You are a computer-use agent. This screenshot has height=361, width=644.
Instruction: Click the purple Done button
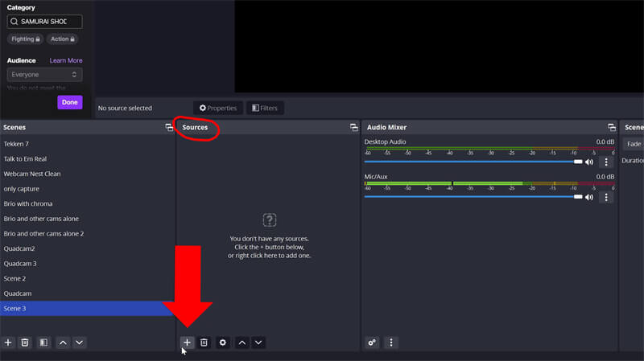click(x=70, y=102)
